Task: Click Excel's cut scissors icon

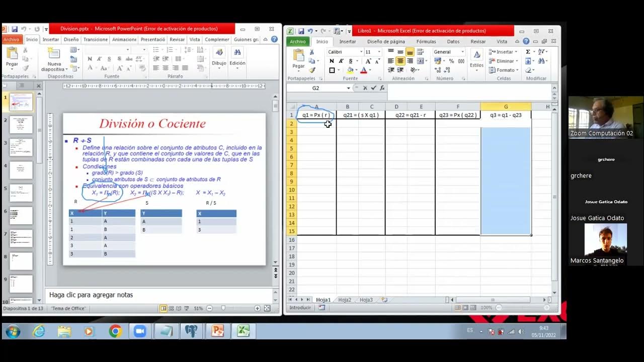Action: (x=312, y=52)
